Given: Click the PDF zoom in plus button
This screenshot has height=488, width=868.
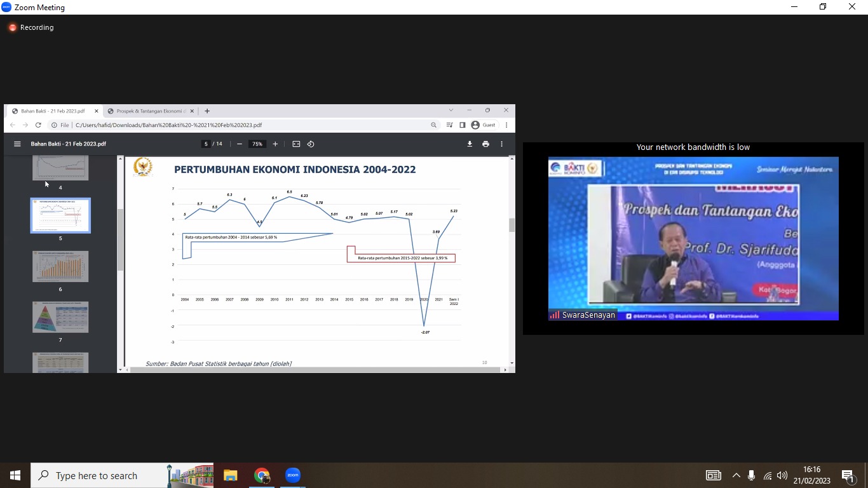Looking at the screenshot, I should (275, 144).
